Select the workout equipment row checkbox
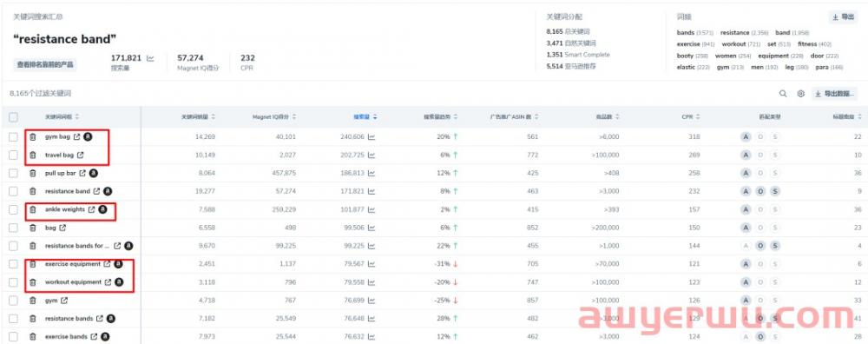Screen dimensions: 868x344 pos(13,282)
